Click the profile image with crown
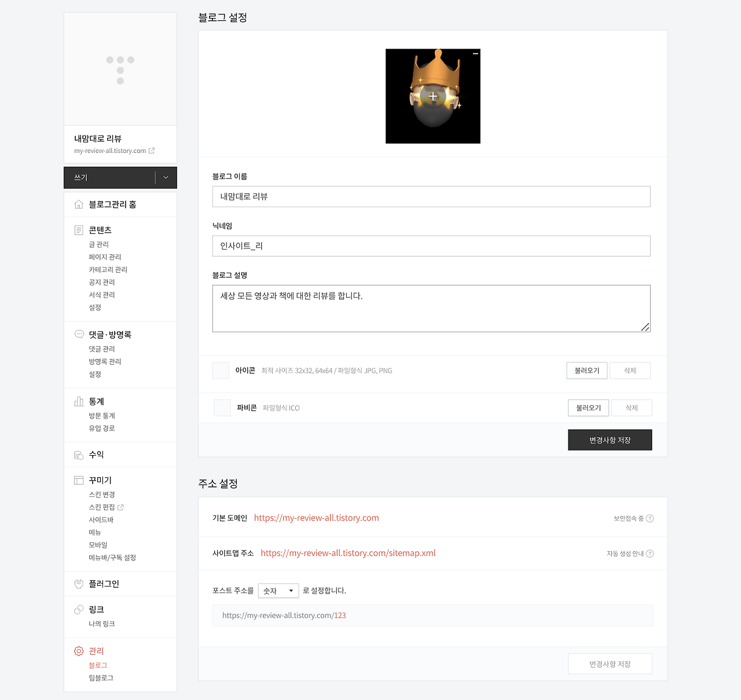The image size is (741, 700). (433, 96)
